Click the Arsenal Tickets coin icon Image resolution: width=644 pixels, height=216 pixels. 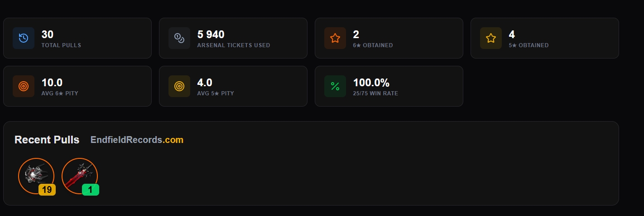(x=179, y=38)
